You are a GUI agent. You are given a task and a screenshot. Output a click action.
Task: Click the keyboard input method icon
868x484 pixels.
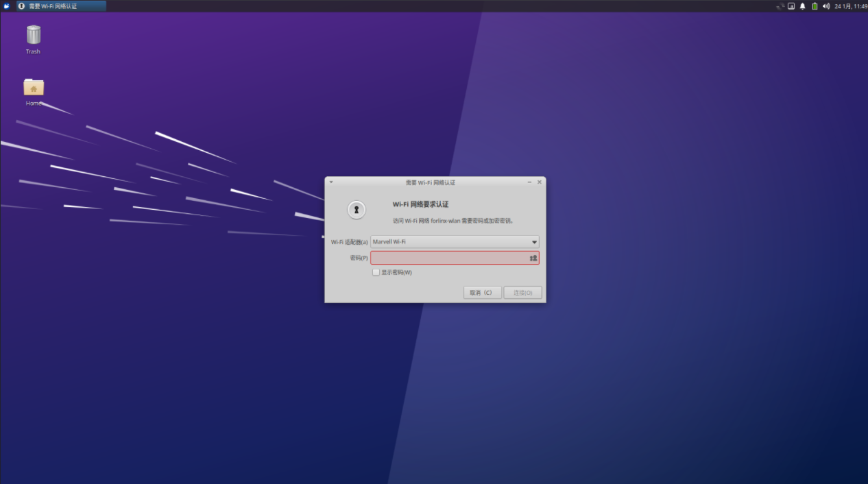tap(791, 6)
